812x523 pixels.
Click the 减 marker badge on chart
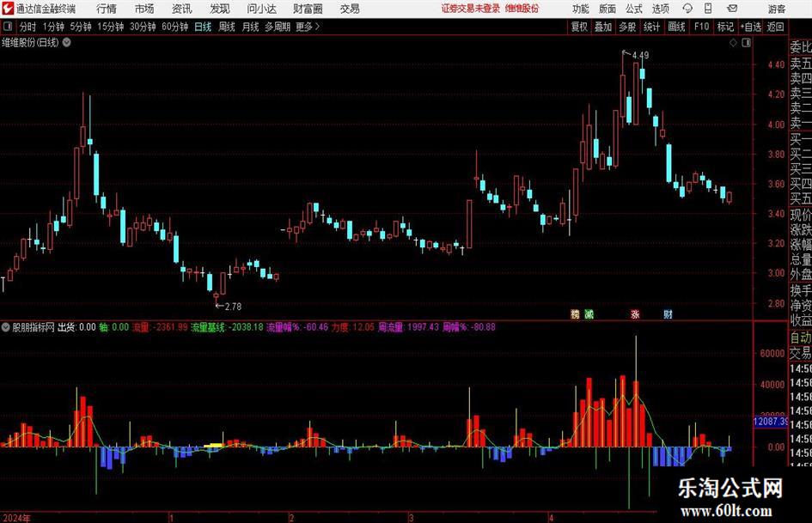coord(589,314)
